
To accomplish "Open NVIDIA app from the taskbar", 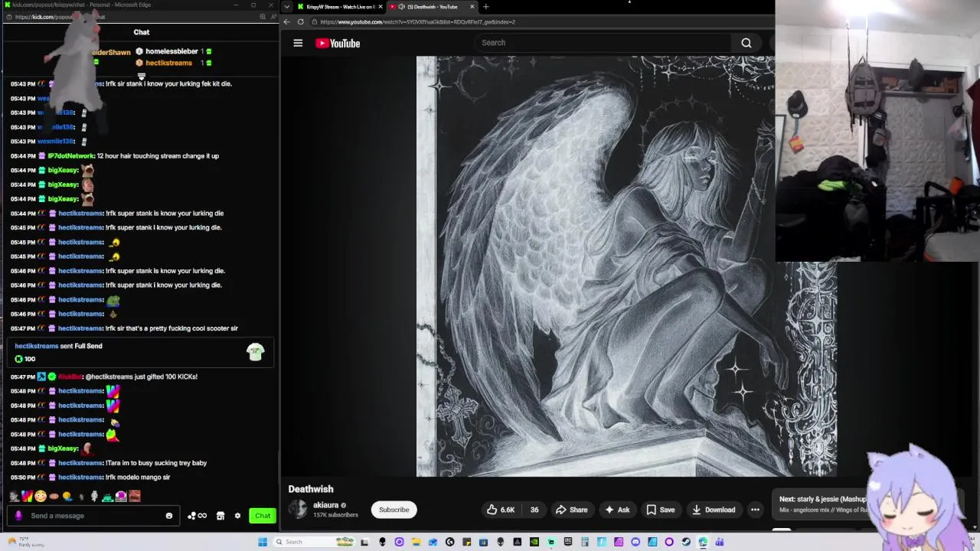I will (534, 542).
